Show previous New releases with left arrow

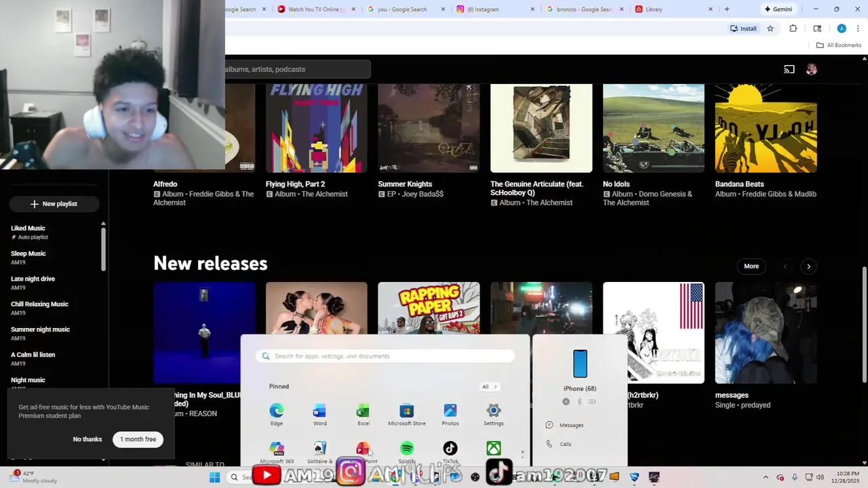click(785, 266)
